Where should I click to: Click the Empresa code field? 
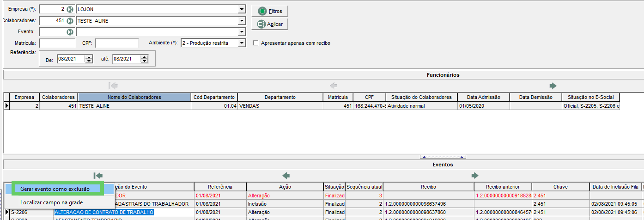coord(53,9)
